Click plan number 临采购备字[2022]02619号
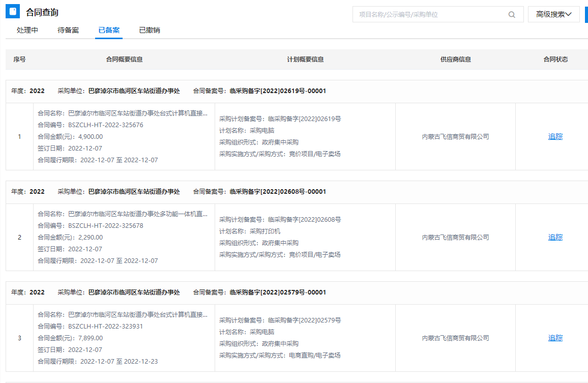This screenshot has height=383, width=588. (x=305, y=119)
